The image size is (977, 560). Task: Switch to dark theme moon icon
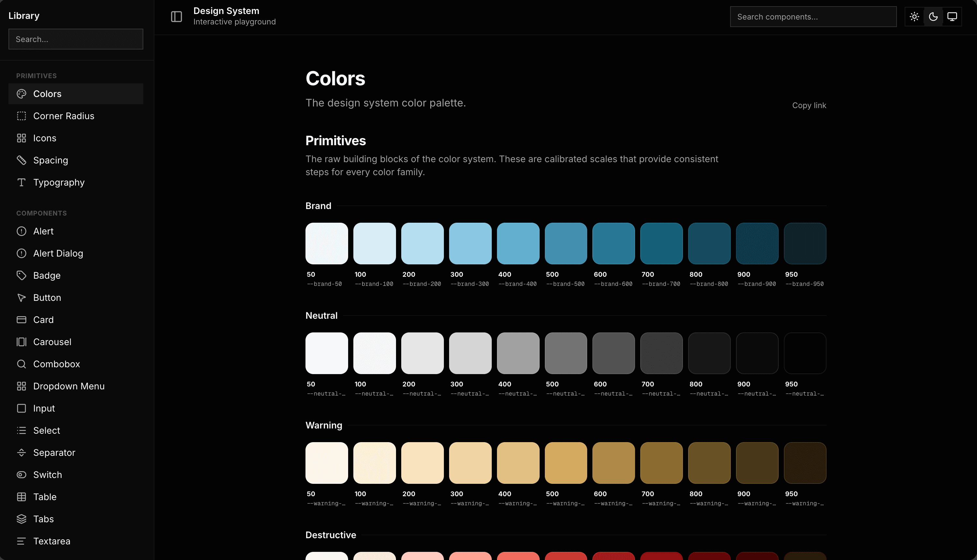pyautogui.click(x=933, y=17)
